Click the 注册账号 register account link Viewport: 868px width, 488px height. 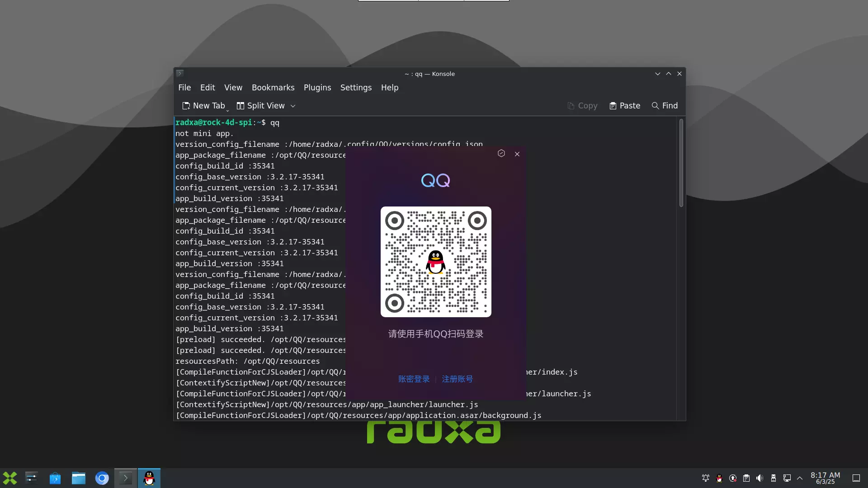tap(458, 379)
